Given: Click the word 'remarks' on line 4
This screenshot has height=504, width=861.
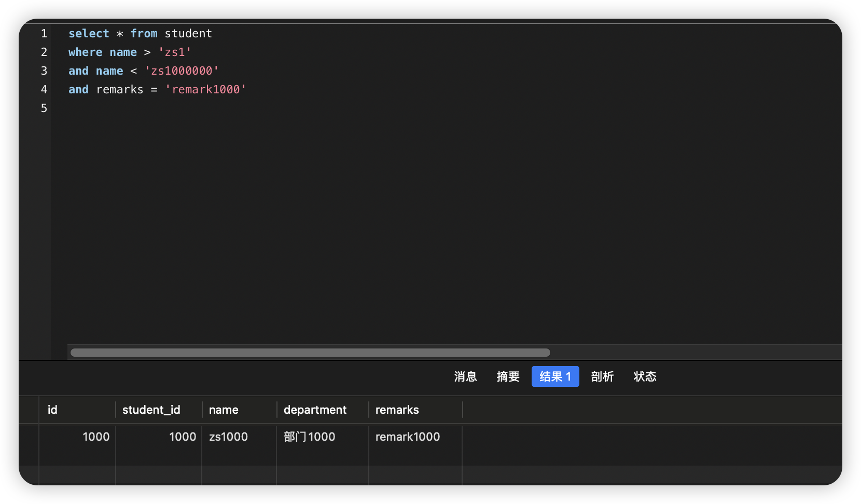Looking at the screenshot, I should (120, 90).
